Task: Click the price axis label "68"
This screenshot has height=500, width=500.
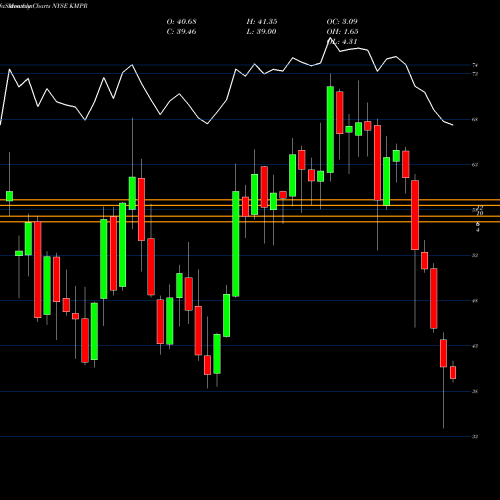Action: pos(475,119)
